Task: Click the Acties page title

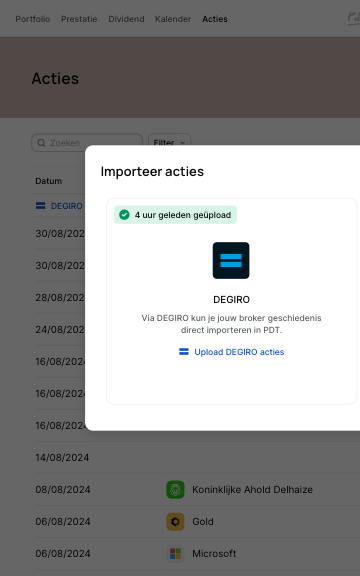Action: [x=55, y=79]
